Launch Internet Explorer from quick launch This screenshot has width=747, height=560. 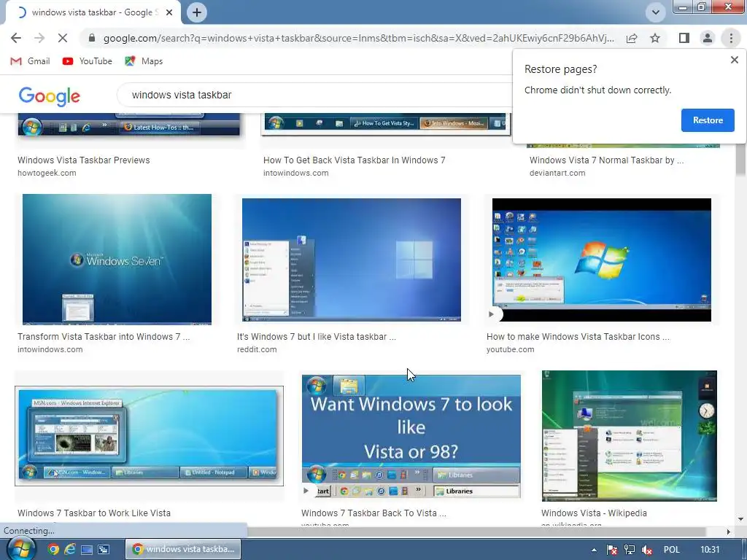click(x=69, y=550)
